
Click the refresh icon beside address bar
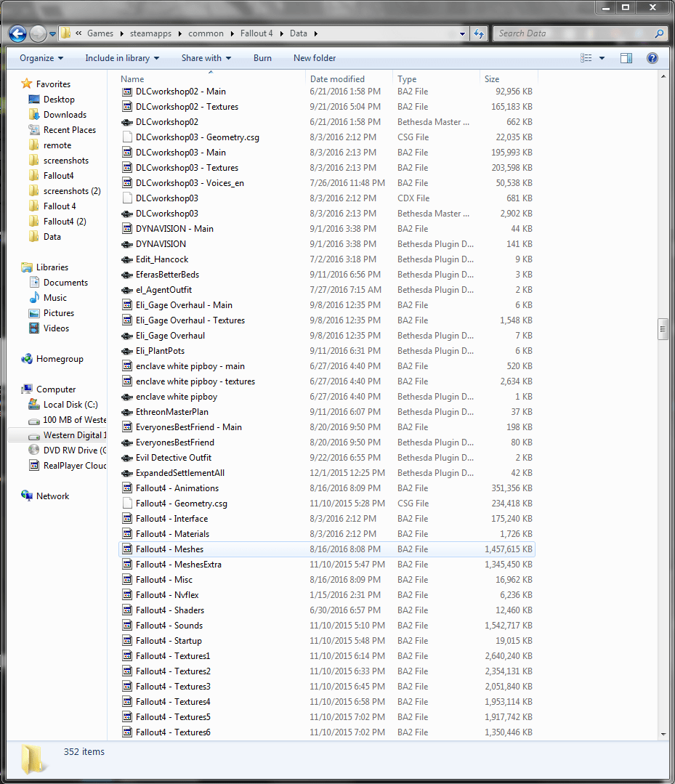pos(479,33)
